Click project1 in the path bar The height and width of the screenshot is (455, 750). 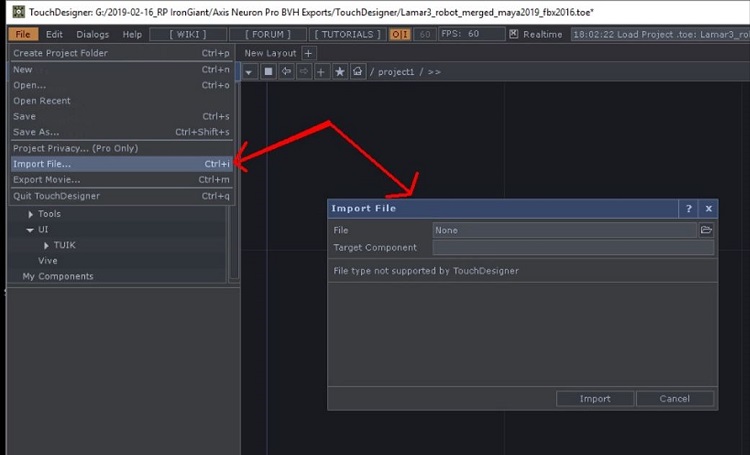[396, 72]
